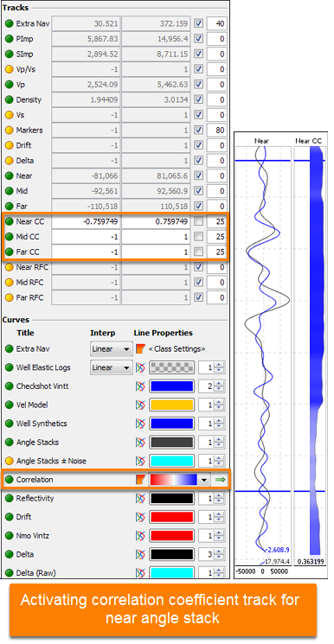This screenshot has height=644, width=334.
Task: Click the Near CC minimum value field
Action: pos(86,222)
